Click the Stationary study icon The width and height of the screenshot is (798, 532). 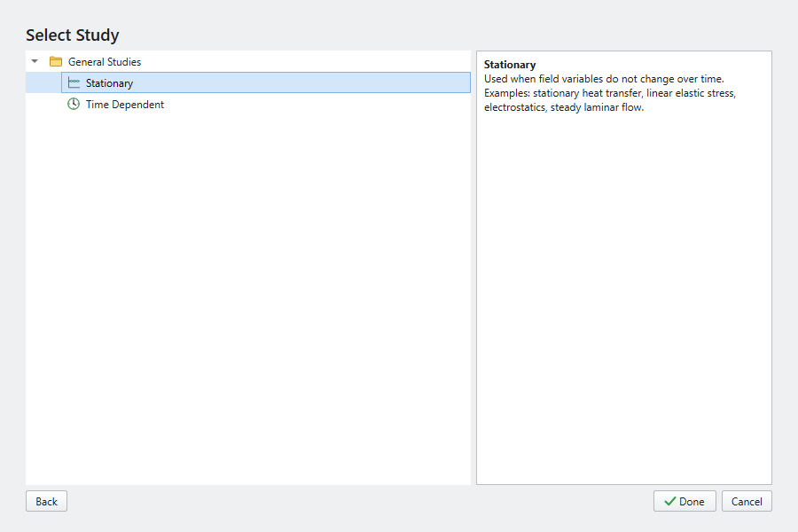[74, 82]
